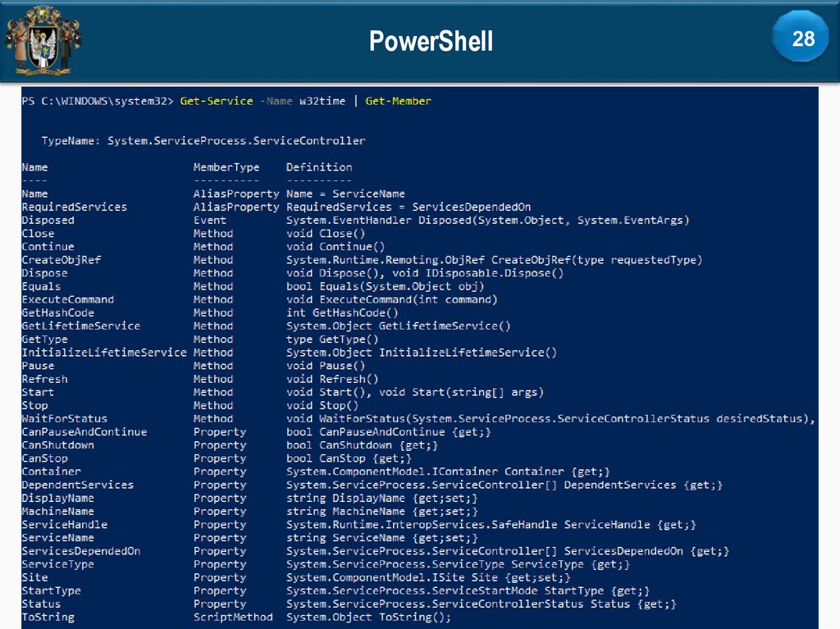Click the ServiceName property name
Viewport: 840px width, 629px height.
(x=58, y=537)
